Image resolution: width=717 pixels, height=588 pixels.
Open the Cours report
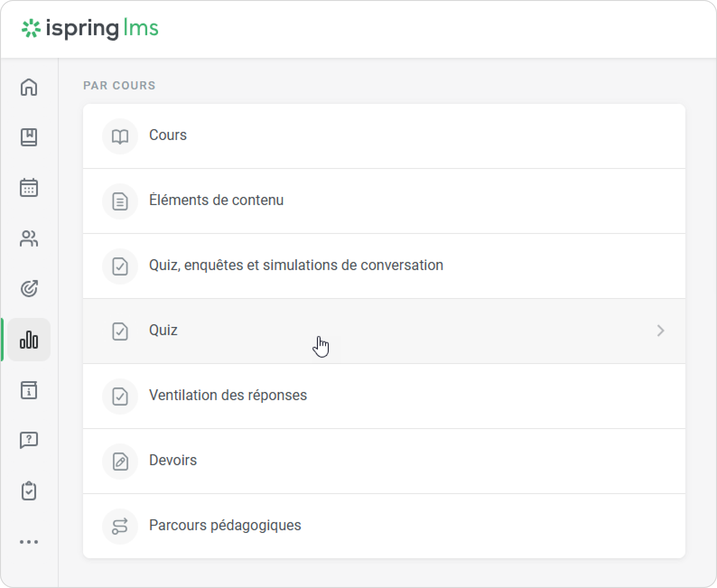(168, 135)
